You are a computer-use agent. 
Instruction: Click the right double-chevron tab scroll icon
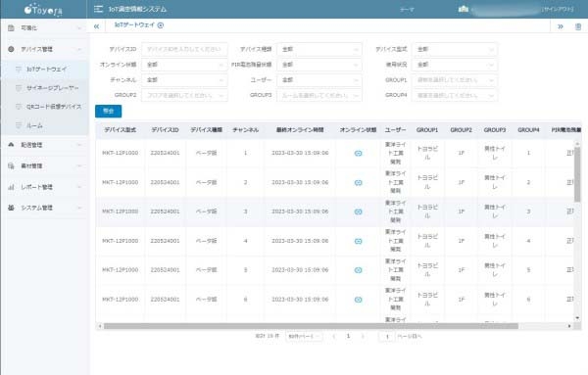click(561, 26)
